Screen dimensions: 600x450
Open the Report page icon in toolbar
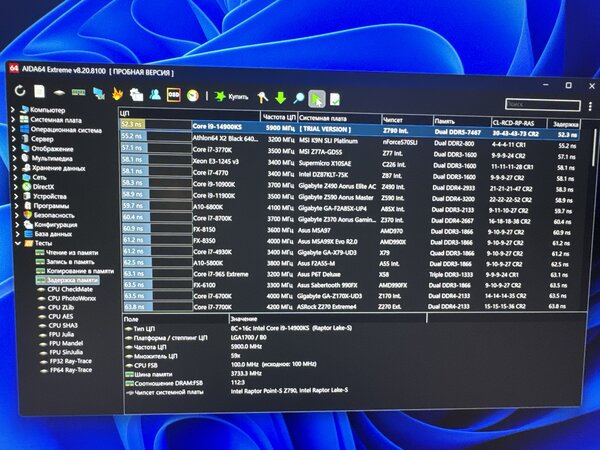39,91
